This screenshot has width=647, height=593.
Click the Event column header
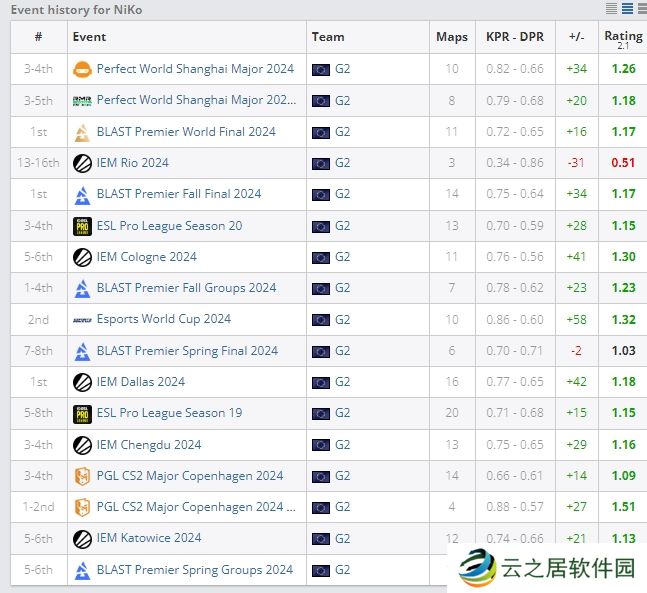[x=89, y=37]
